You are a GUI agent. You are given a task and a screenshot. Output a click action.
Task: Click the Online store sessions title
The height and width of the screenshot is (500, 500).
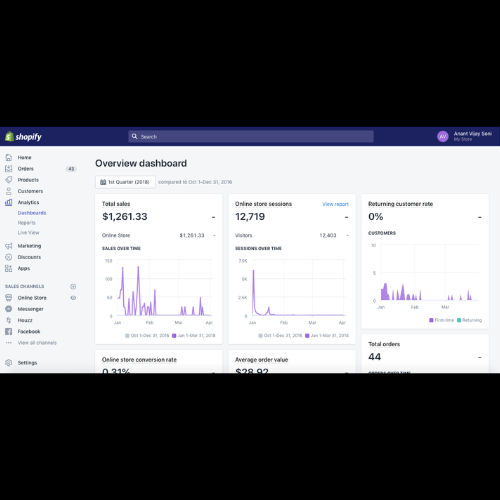[x=263, y=204]
